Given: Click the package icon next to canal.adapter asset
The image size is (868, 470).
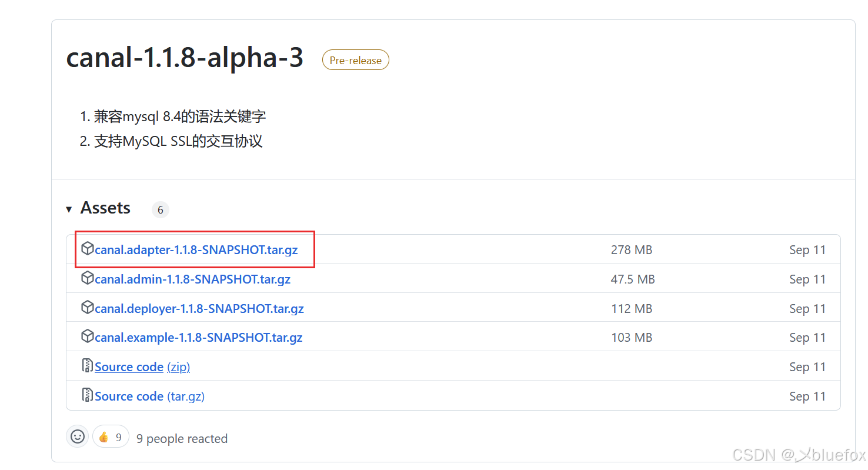Looking at the screenshot, I should 87,249.
